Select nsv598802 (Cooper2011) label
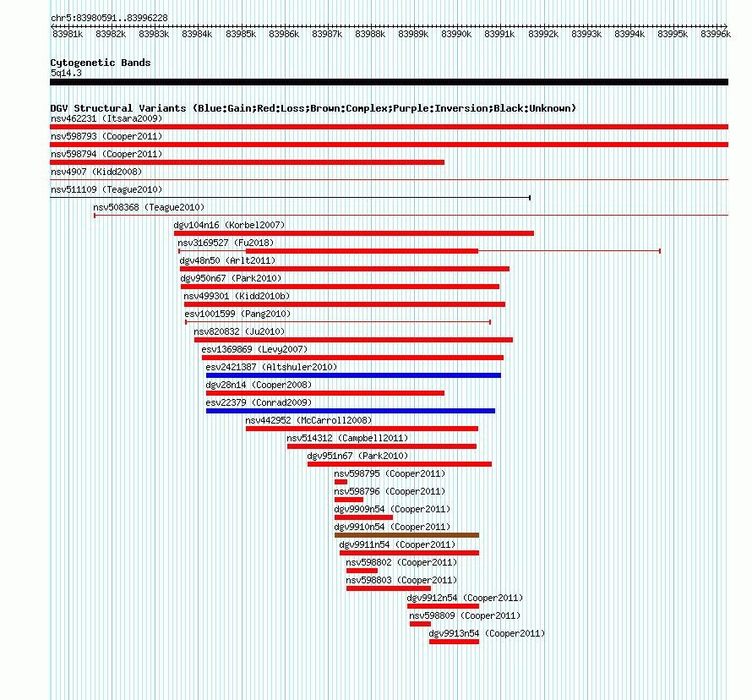The height and width of the screenshot is (700, 752). click(401, 562)
